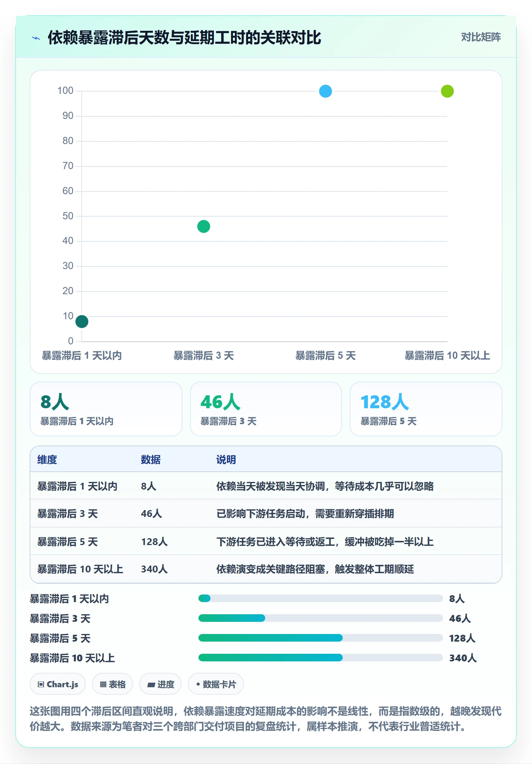Click the lightning icon beside the title

pos(36,38)
